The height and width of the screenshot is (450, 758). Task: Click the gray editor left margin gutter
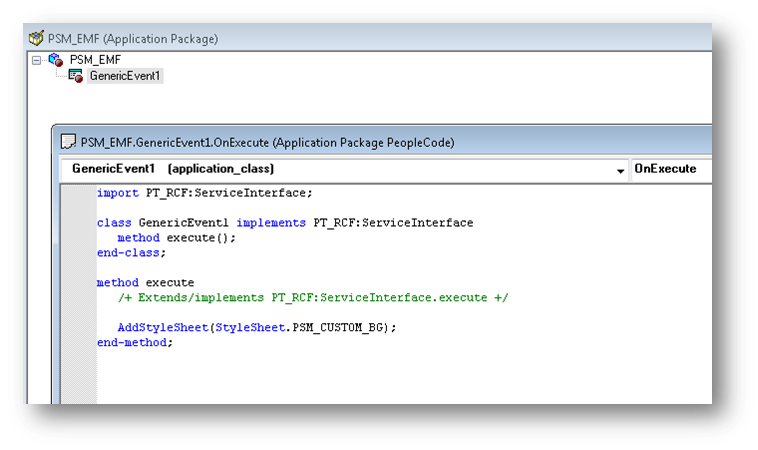78,294
